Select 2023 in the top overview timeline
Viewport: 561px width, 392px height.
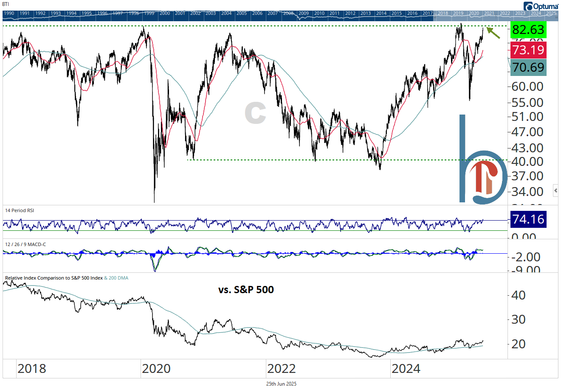(520, 13)
